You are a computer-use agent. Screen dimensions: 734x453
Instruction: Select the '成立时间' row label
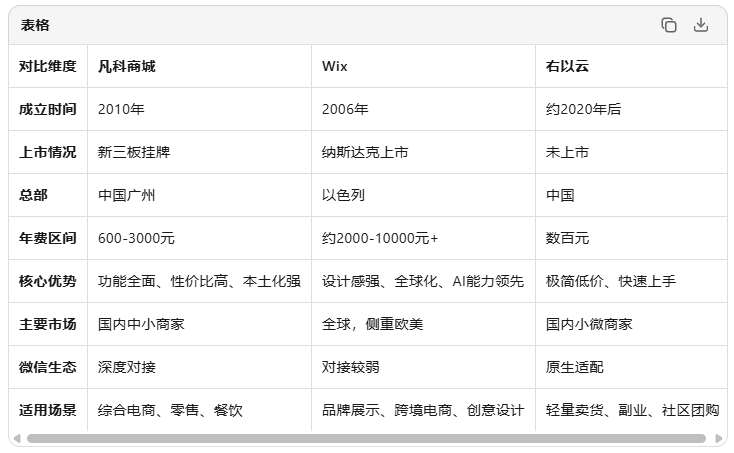48,109
